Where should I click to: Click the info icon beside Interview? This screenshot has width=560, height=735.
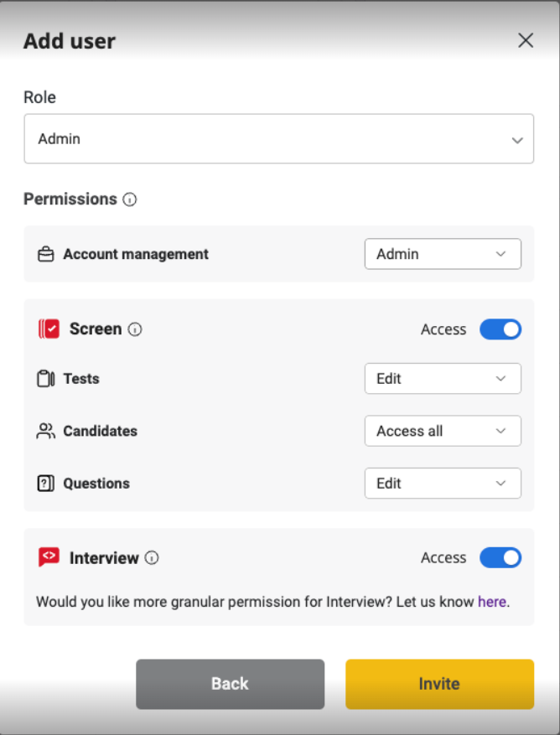click(152, 558)
